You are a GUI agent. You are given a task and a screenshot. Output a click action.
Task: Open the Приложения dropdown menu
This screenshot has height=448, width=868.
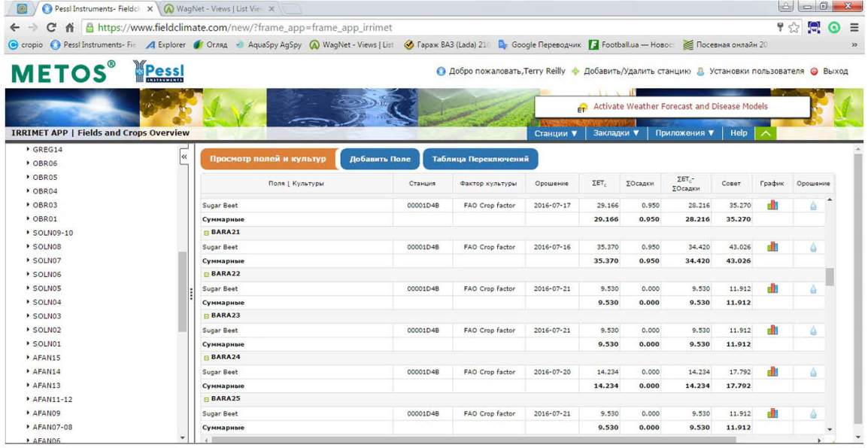pyautogui.click(x=684, y=133)
